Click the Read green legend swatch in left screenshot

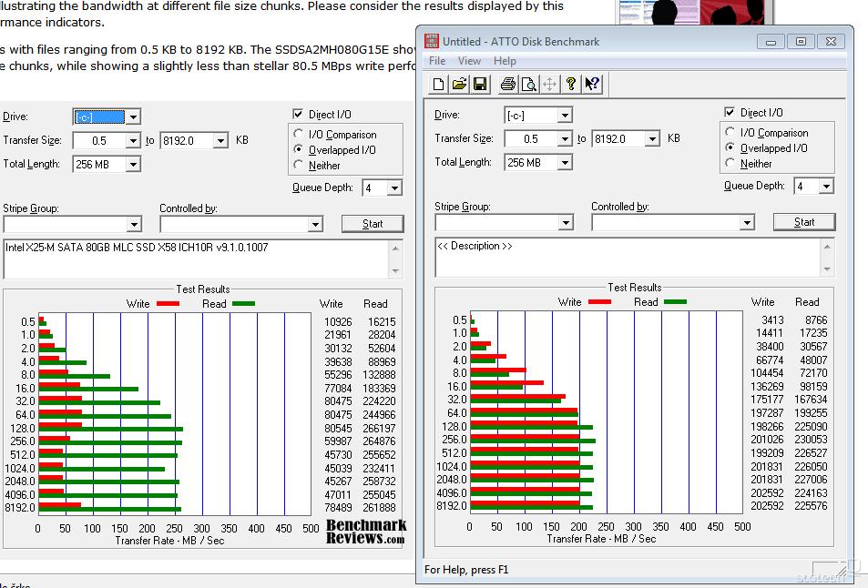click(x=243, y=304)
